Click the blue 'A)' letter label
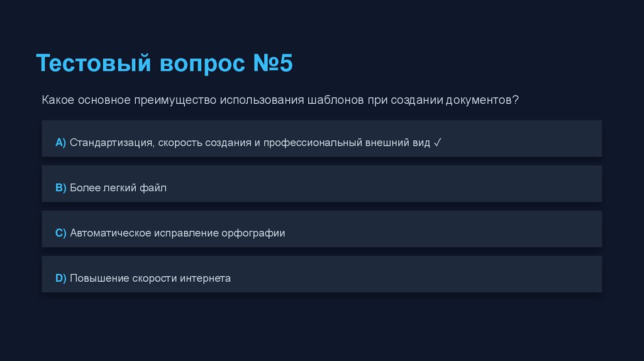The height and width of the screenshot is (361, 644). pos(60,143)
